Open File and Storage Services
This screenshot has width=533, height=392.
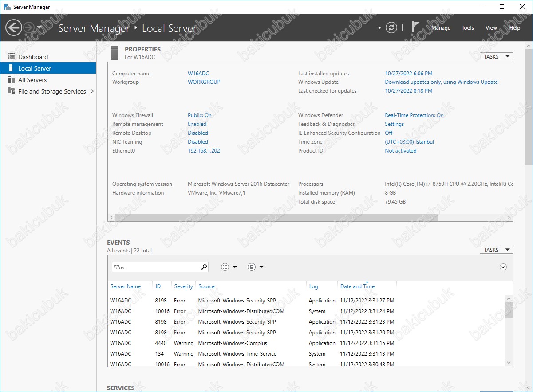click(x=52, y=91)
